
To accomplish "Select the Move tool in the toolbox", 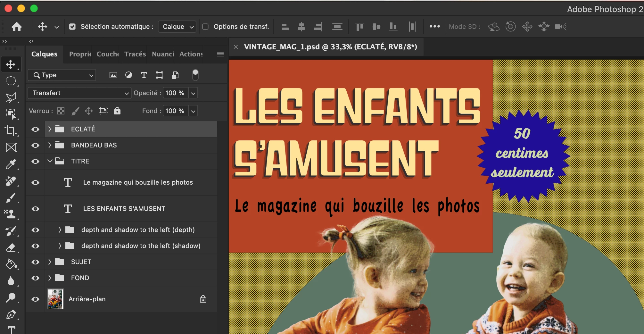I will coord(11,64).
